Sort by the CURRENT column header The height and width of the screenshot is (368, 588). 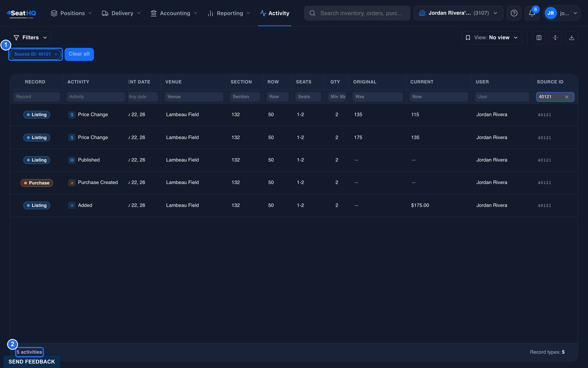[x=422, y=82]
